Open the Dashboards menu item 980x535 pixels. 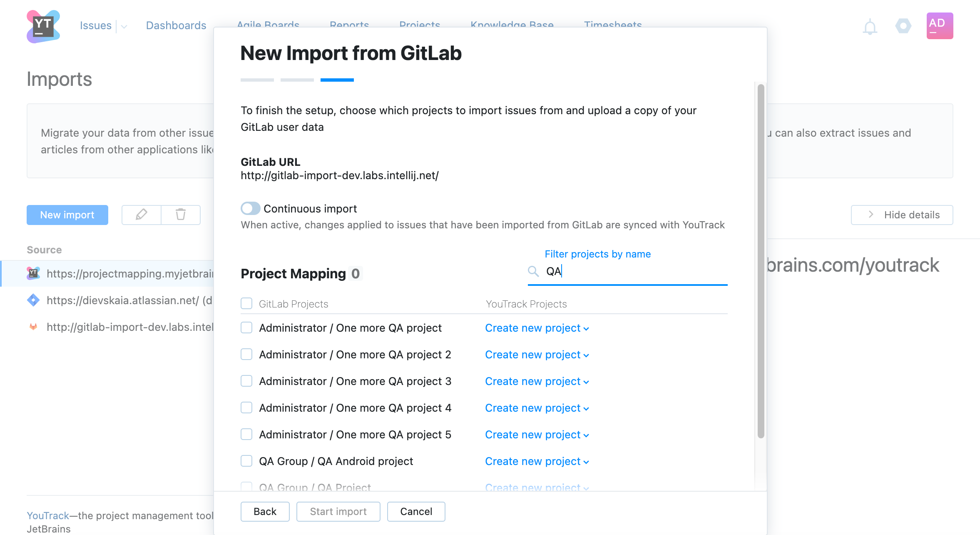(176, 25)
